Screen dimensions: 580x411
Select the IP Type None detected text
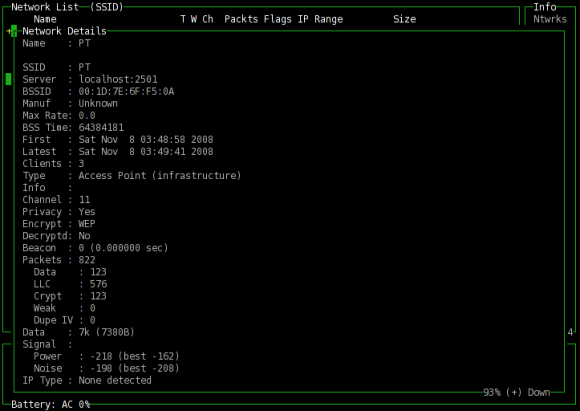[x=115, y=380]
